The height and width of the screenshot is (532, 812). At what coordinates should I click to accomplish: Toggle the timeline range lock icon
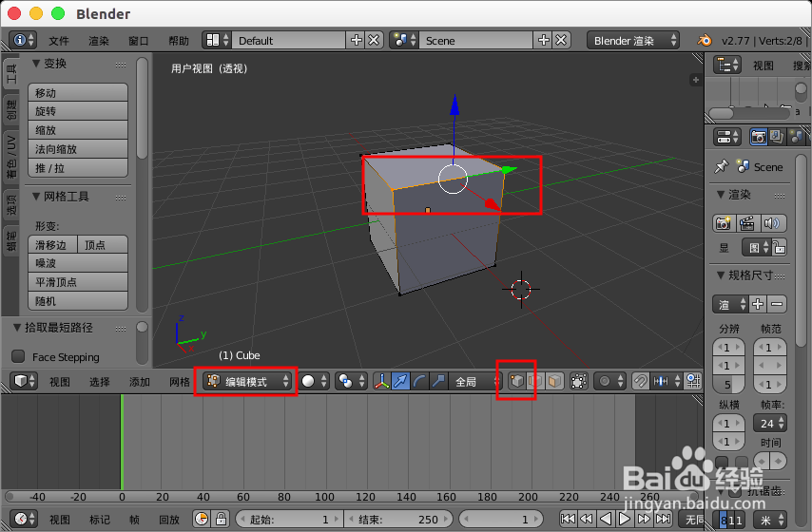click(x=221, y=519)
